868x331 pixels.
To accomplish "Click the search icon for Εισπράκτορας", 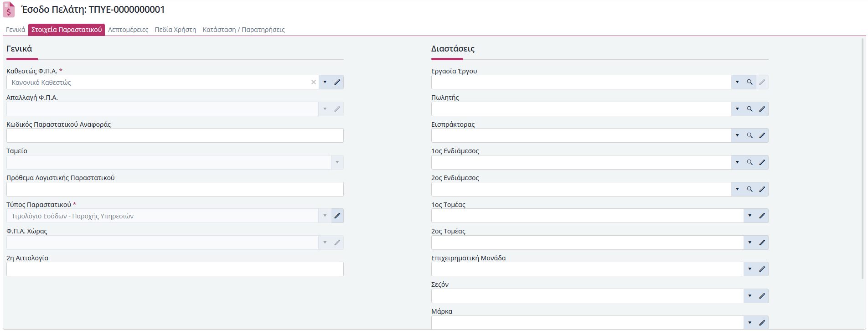I will tap(749, 135).
